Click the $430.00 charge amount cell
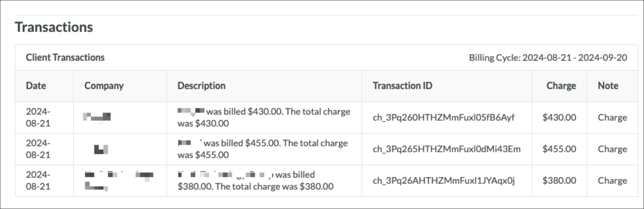This screenshot has width=644, height=209. pos(559,117)
